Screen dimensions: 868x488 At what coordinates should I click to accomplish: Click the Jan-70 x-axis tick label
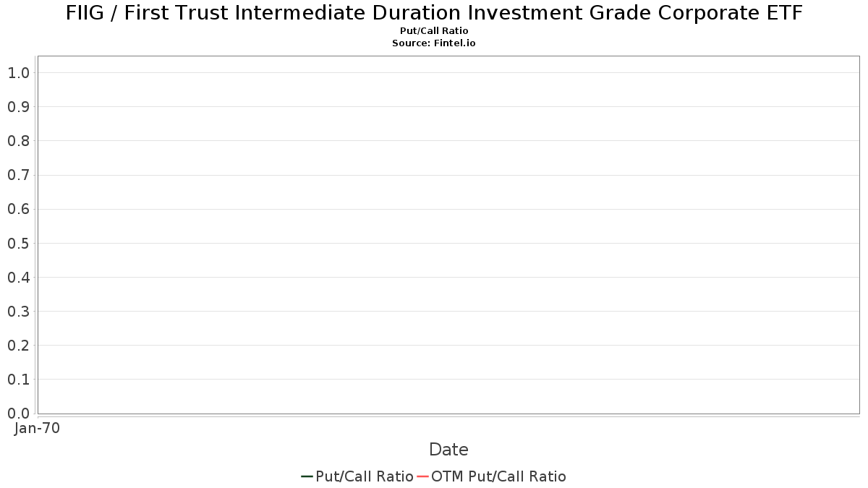pos(37,428)
